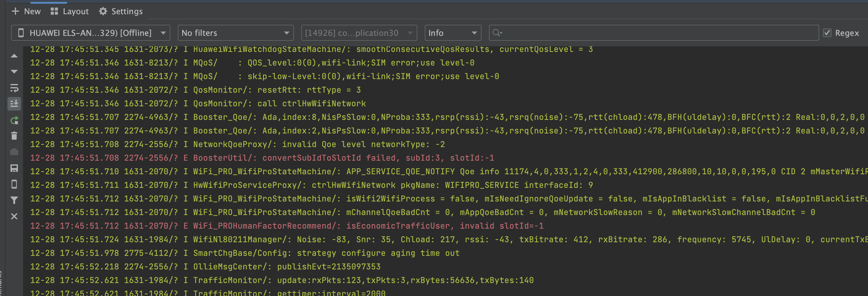
Task: Select red WiFi_PROHumanFactorRecommend error line
Action: click(287, 226)
